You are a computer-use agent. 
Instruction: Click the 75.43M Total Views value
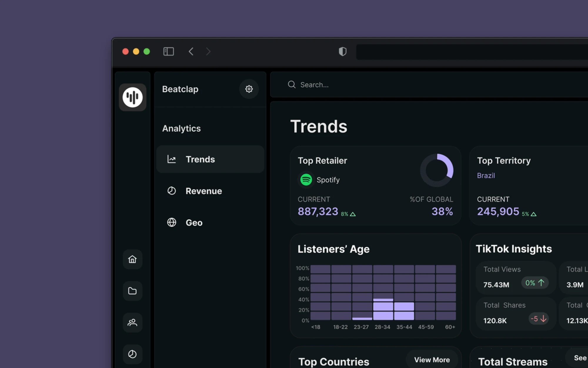(x=496, y=285)
